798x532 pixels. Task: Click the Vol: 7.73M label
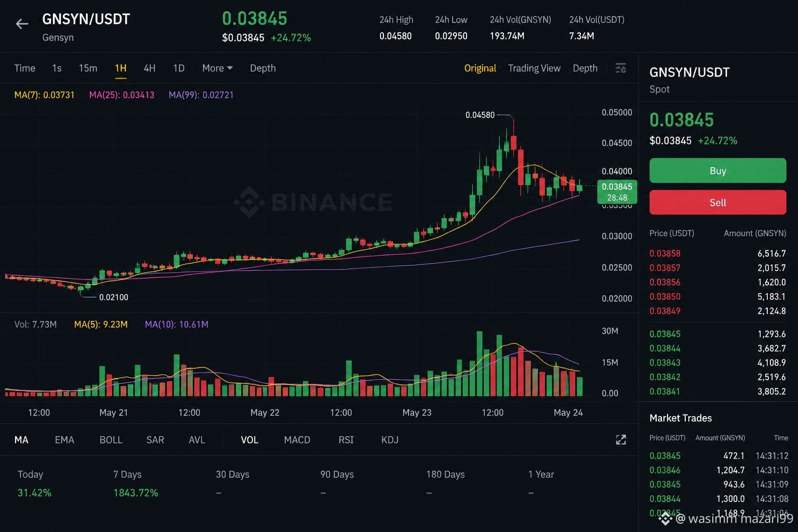click(x=35, y=324)
